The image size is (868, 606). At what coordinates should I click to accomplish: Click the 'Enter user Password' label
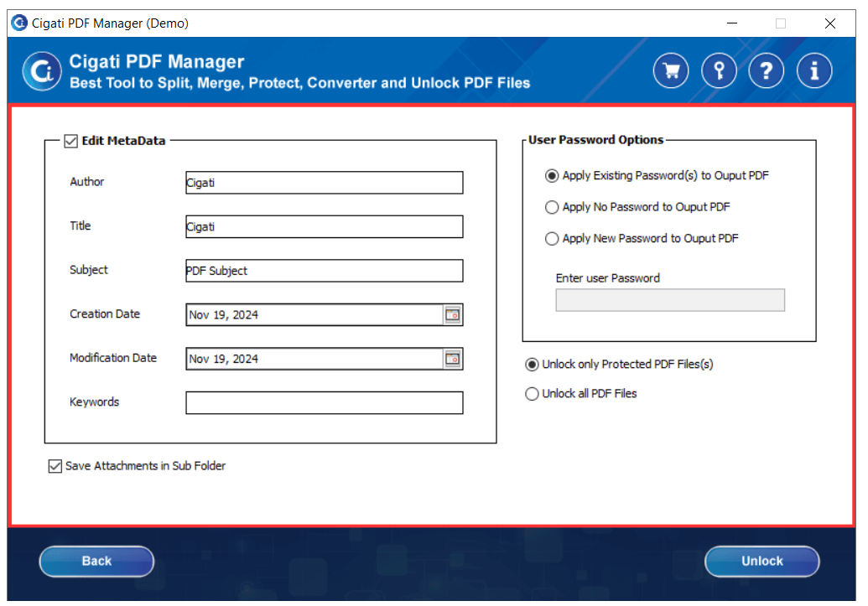pos(608,278)
